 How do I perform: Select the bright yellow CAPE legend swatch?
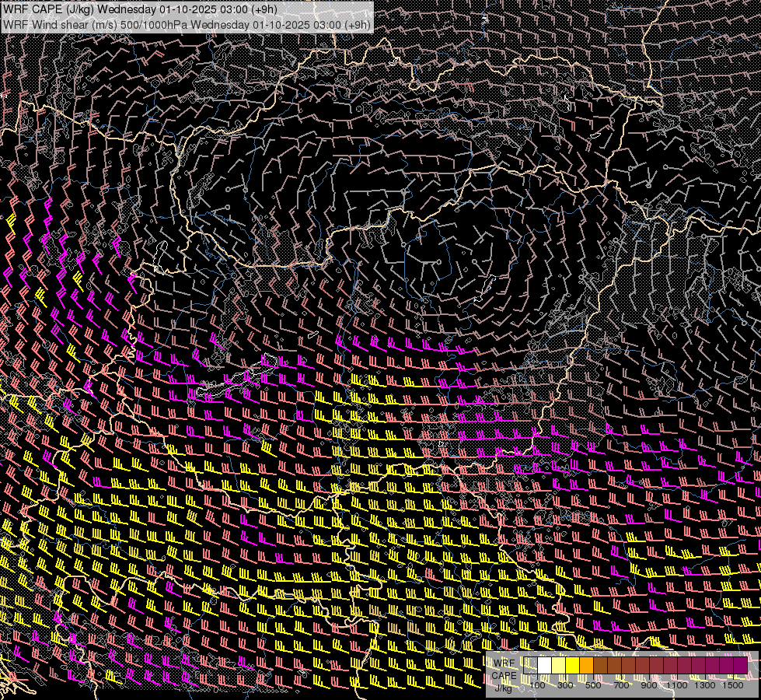pos(573,666)
